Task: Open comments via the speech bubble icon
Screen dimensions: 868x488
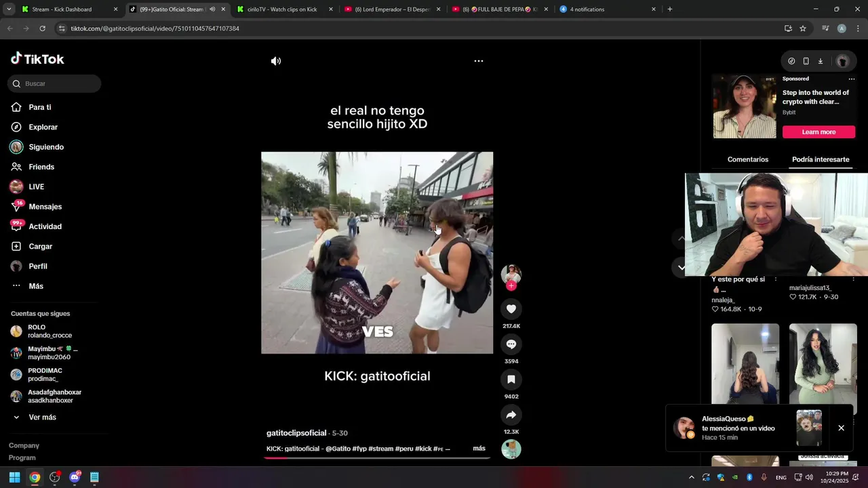Action: pyautogui.click(x=511, y=344)
